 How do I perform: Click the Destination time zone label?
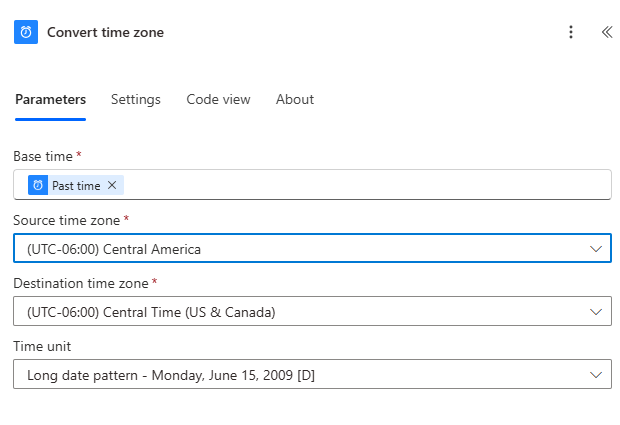coord(82,283)
